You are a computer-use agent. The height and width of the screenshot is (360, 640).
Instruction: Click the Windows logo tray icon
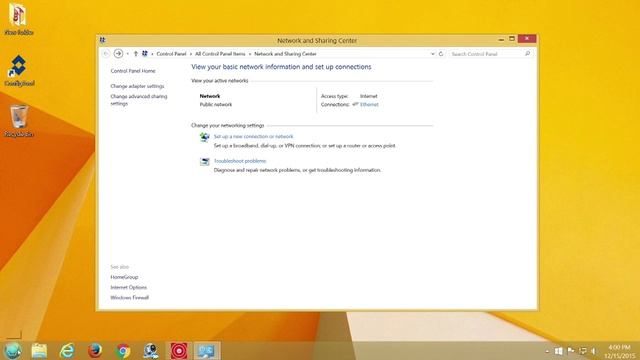[x=559, y=351]
